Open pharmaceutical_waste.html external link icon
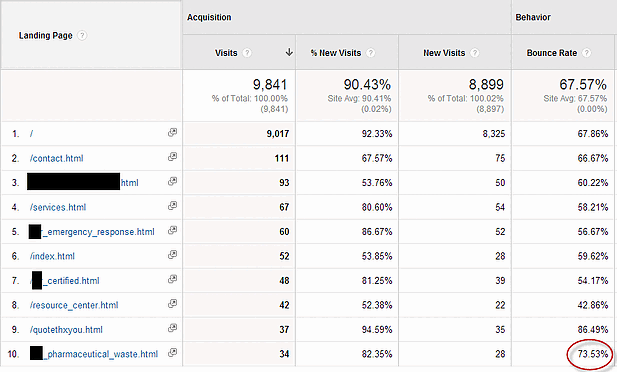Image resolution: width=617 pixels, height=372 pixels. pos(172,353)
